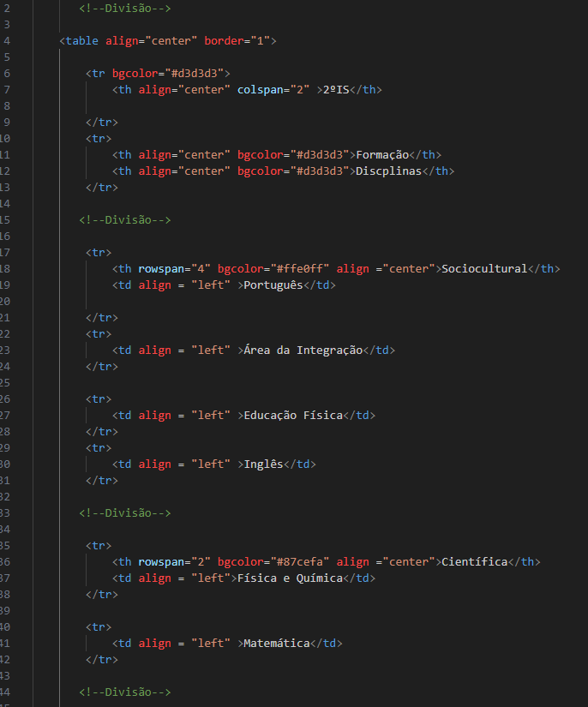Place cursor on the Sociocultural text
Image resolution: width=588 pixels, height=707 pixels.
pos(484,269)
